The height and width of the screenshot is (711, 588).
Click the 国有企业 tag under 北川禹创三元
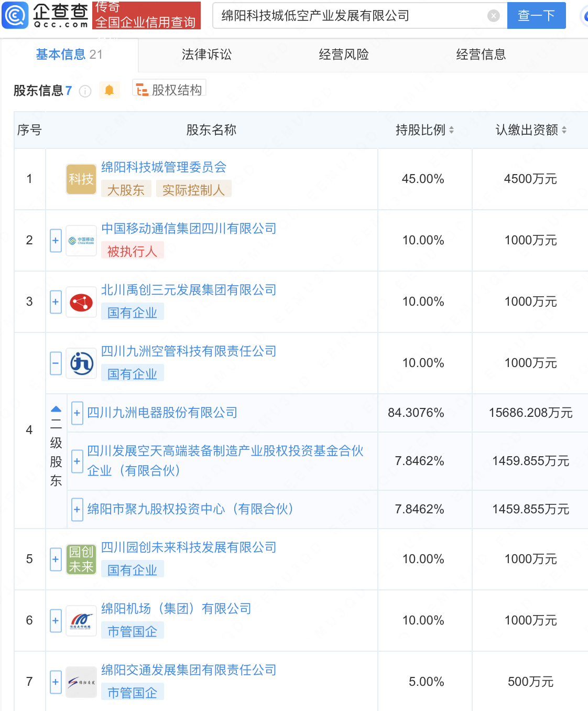[x=132, y=313]
